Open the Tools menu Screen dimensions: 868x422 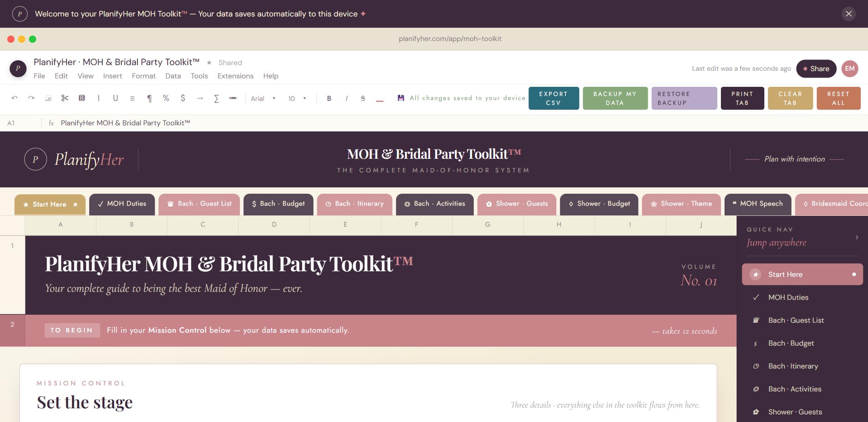(x=199, y=76)
